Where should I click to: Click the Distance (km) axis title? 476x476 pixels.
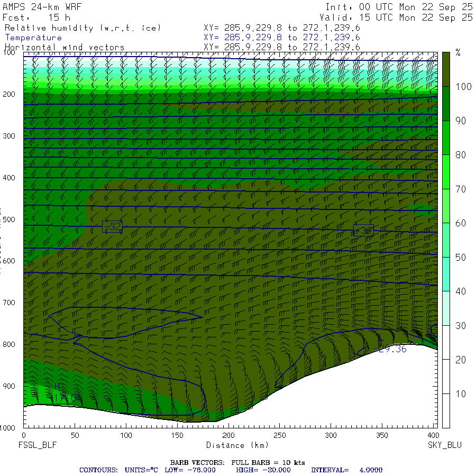tap(237, 445)
